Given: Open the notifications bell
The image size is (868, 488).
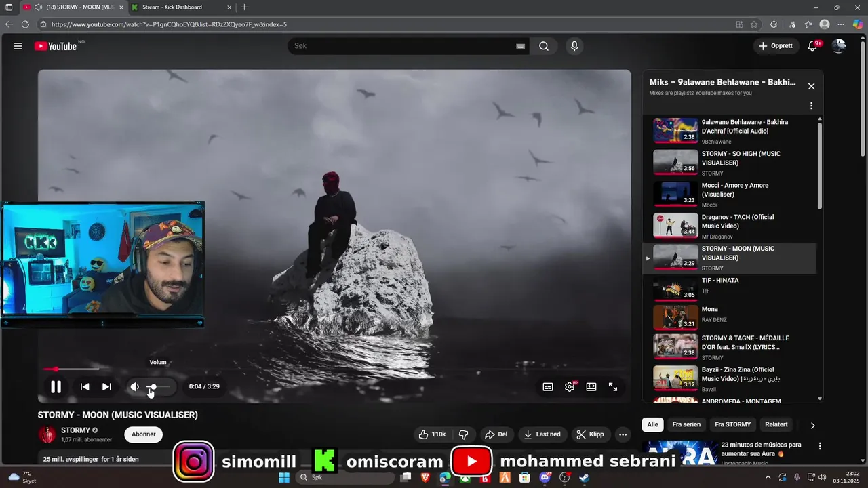Looking at the screenshot, I should (x=812, y=46).
